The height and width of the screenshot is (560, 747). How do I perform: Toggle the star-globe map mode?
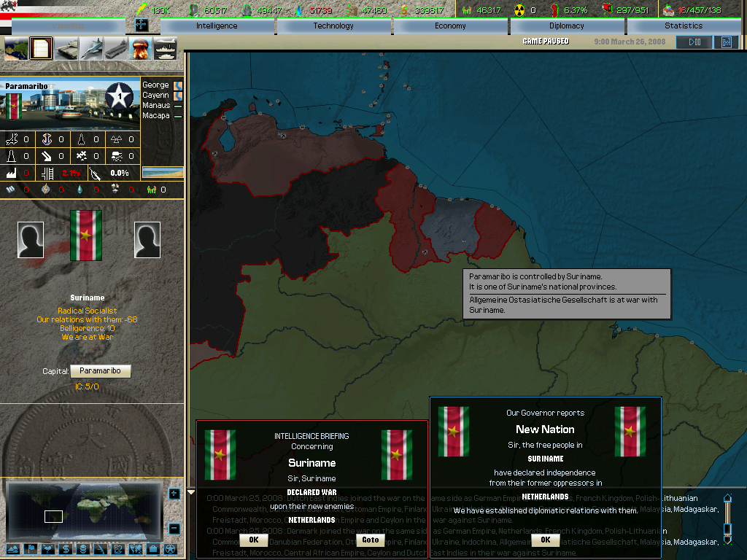171,549
